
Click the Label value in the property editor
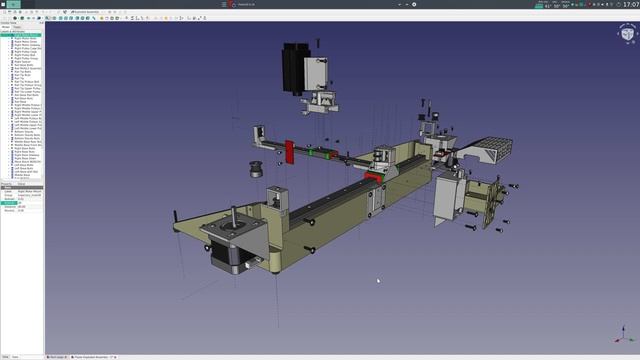29,191
